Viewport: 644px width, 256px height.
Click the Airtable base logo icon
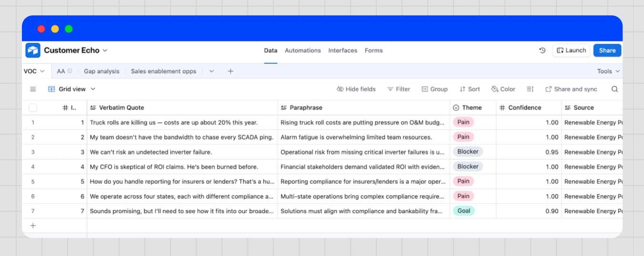[33, 50]
